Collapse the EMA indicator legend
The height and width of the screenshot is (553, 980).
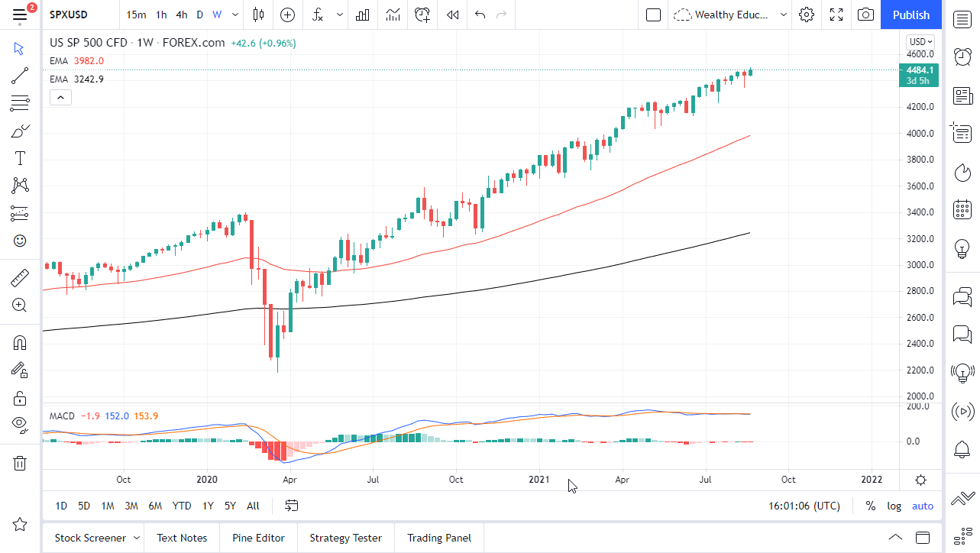coord(60,97)
